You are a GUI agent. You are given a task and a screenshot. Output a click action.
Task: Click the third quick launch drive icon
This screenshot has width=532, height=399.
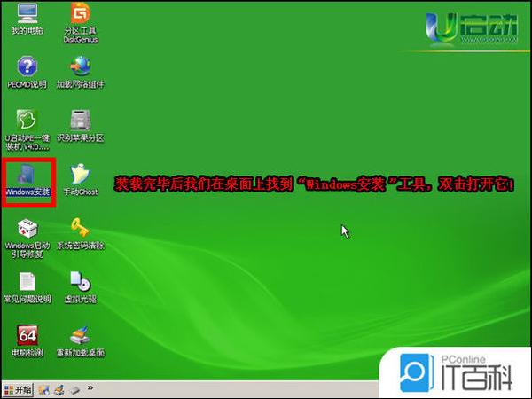point(75,389)
